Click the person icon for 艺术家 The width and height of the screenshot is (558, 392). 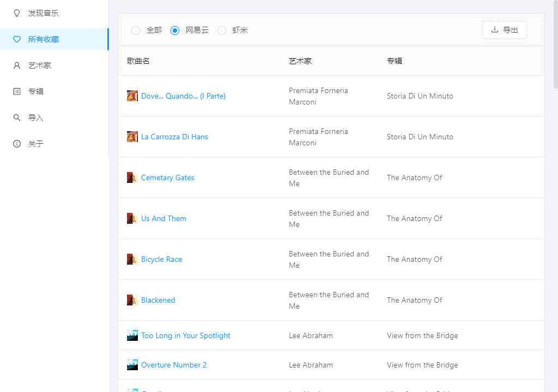pos(17,65)
